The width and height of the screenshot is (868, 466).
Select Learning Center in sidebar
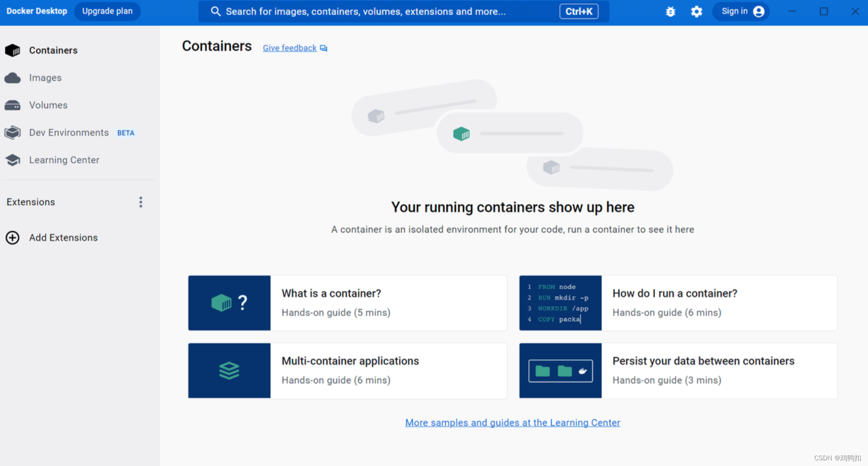pyautogui.click(x=64, y=160)
